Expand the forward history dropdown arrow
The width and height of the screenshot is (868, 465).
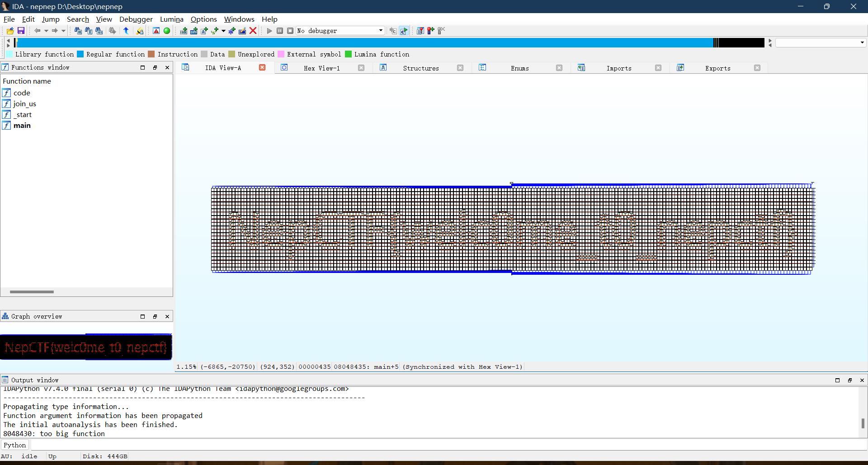63,31
